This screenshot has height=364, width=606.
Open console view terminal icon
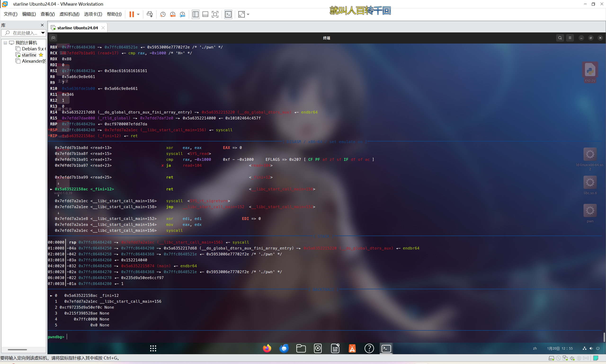point(228,14)
